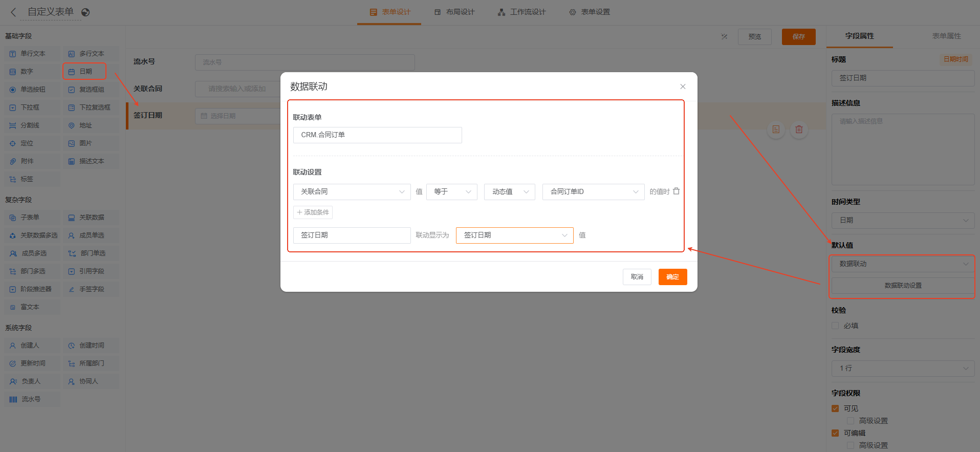
Task: Click the back arrow beside 自定义表单
Action: coord(13,12)
